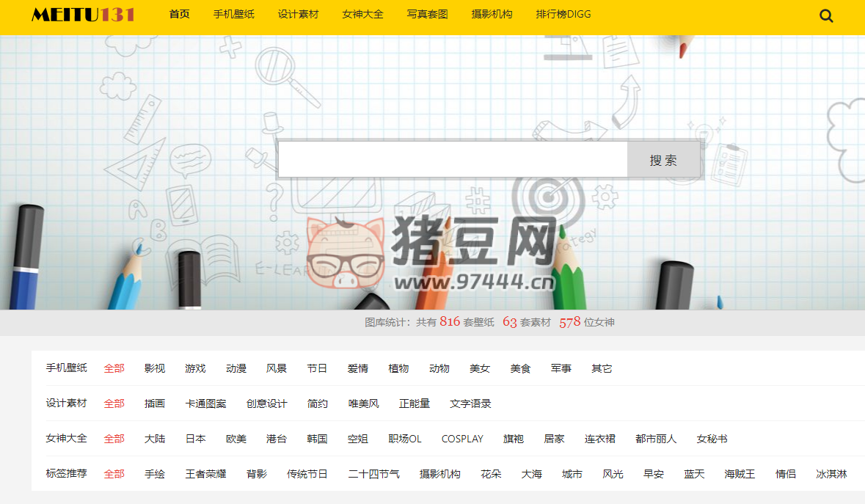Visit the 排行榜DIGG page
Image resolution: width=865 pixels, height=504 pixels.
tap(563, 14)
